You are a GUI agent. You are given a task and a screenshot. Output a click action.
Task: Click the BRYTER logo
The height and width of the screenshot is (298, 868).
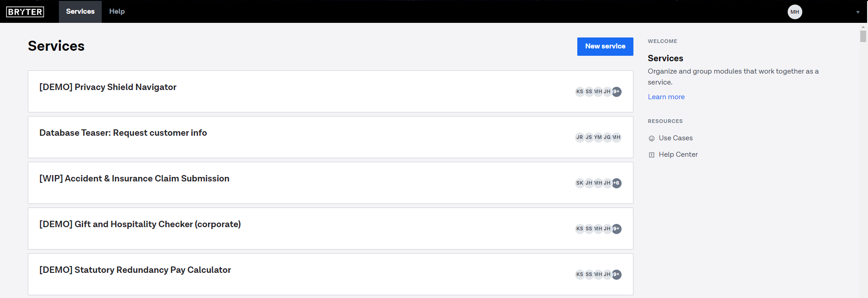25,12
